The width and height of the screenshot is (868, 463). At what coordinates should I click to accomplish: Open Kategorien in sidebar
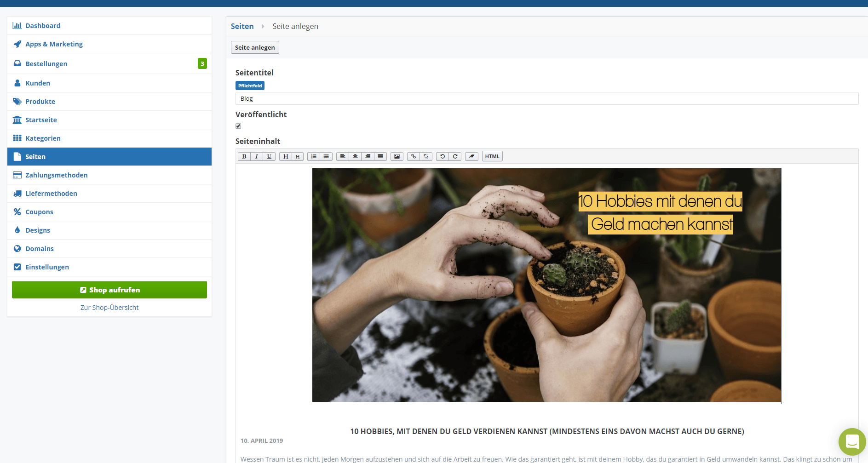109,138
